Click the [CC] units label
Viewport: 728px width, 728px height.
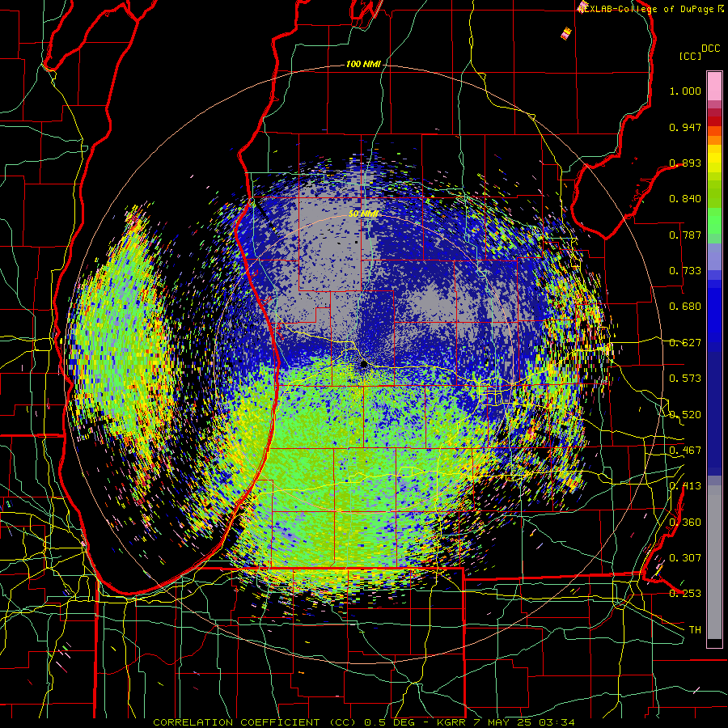point(690,56)
